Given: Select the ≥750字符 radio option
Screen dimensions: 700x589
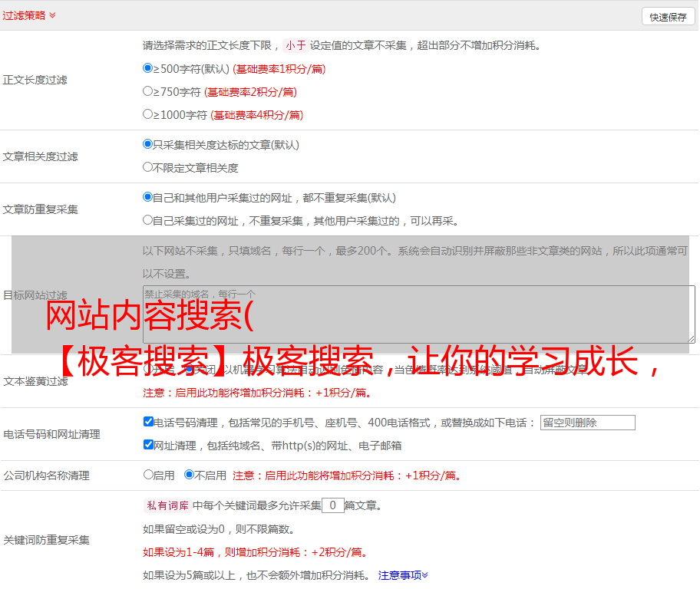Looking at the screenshot, I should [x=148, y=91].
